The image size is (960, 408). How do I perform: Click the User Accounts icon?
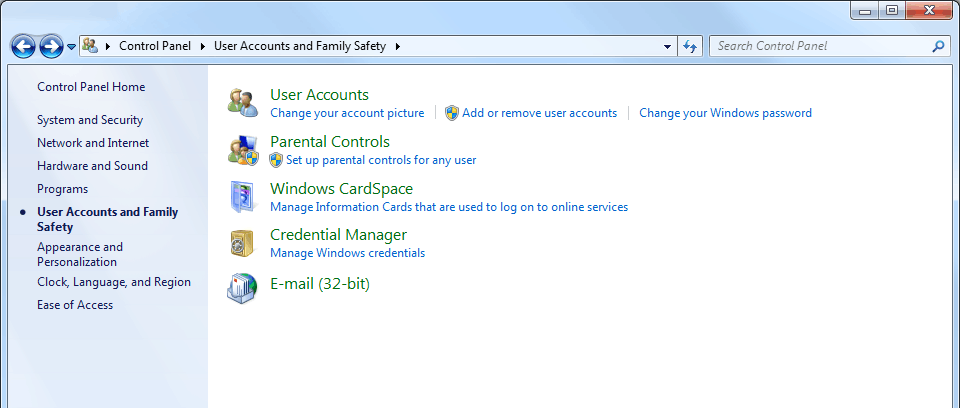point(243,102)
